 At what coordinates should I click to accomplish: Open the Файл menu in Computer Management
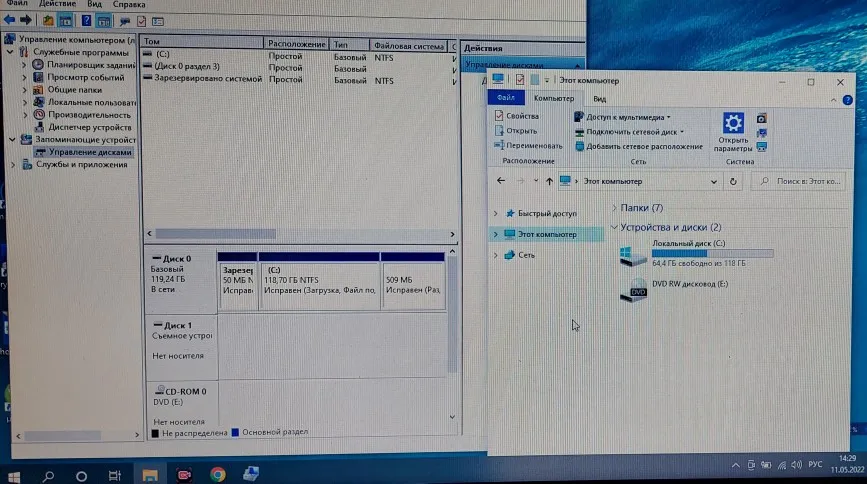[17, 4]
